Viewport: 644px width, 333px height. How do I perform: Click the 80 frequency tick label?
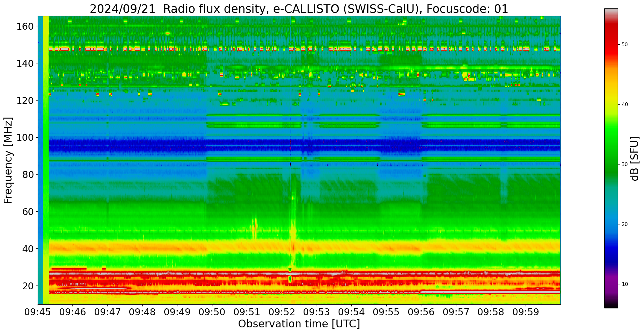click(x=28, y=174)
